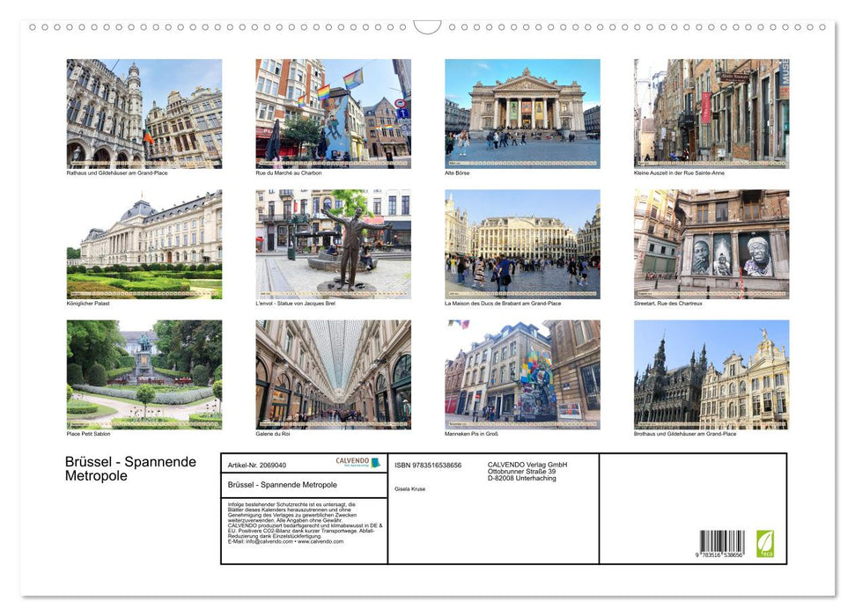
Task: Click the Artikel-Nr. 2069040 field
Action: click(x=257, y=465)
